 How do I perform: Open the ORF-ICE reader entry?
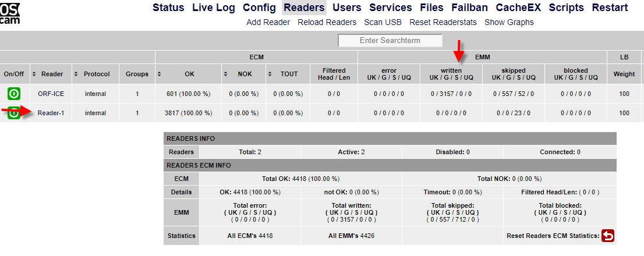pyautogui.click(x=51, y=94)
